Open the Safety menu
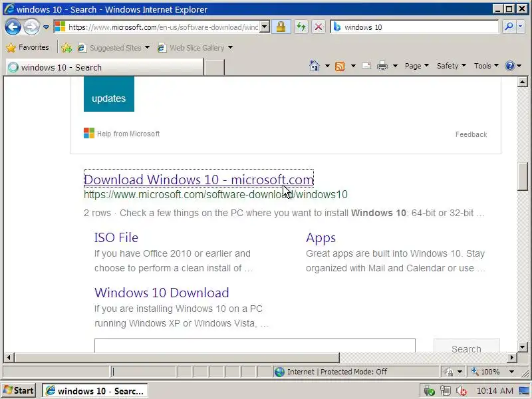The height and width of the screenshot is (399, 532). 452,66
